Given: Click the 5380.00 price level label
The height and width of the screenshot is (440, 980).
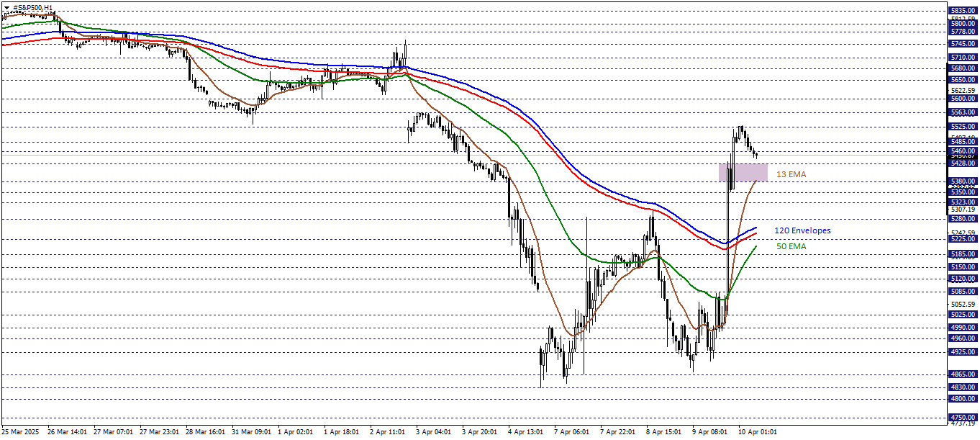Looking at the screenshot, I should click(x=963, y=181).
